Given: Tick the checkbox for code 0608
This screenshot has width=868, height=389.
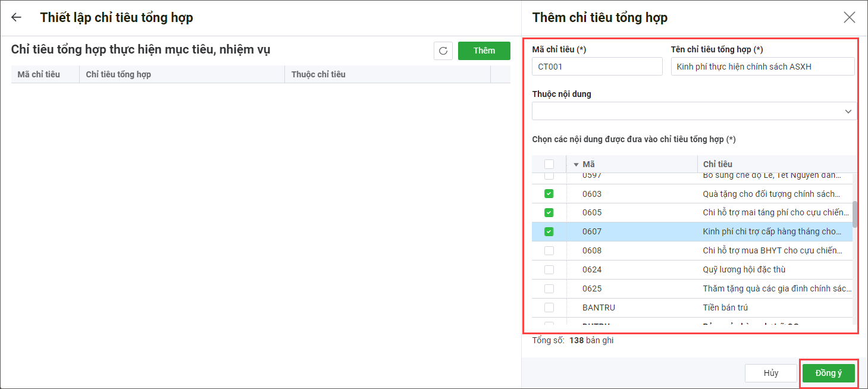Looking at the screenshot, I should point(549,250).
